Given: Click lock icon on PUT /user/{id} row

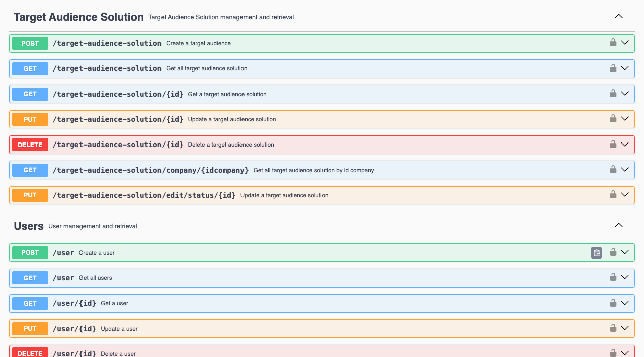Looking at the screenshot, I should coord(613,328).
